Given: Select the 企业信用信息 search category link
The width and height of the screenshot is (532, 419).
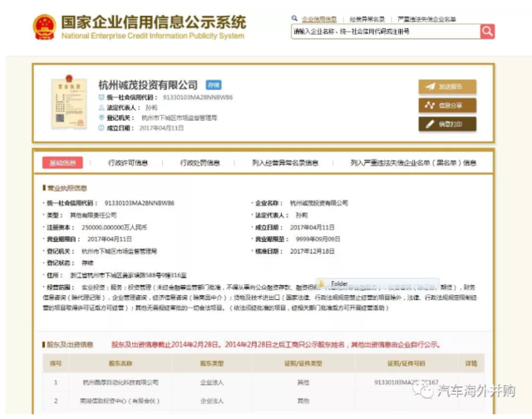Looking at the screenshot, I should (319, 19).
